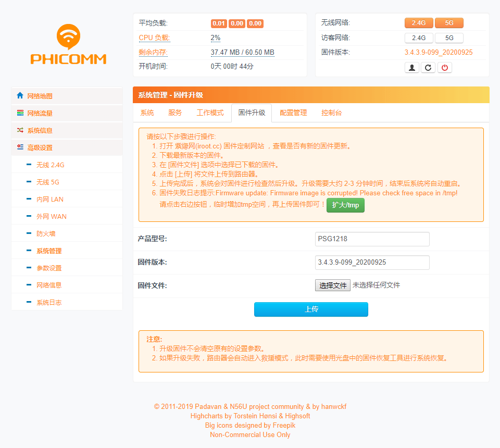Click the PHICOMM logo
Viewport: 500px width, 448px height.
click(x=68, y=44)
